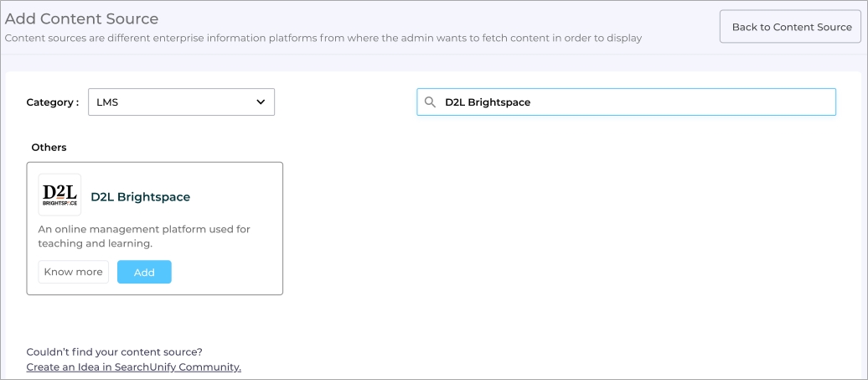Click Back to Content Source button
Image resolution: width=868 pixels, height=380 pixels.
[x=791, y=27]
